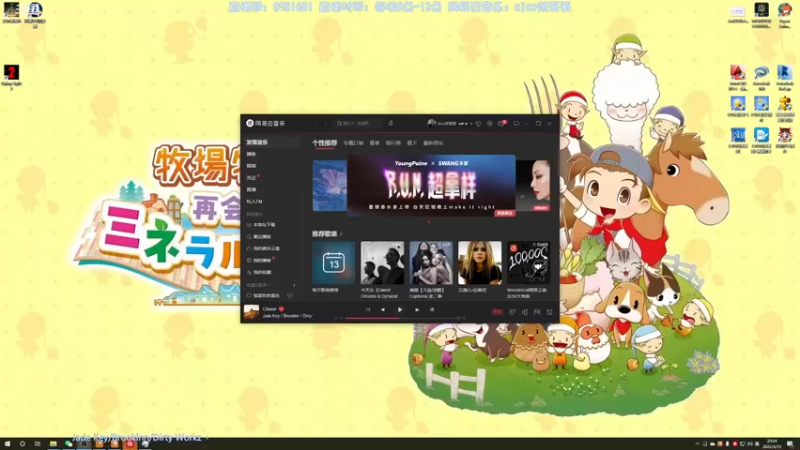This screenshot has height=450, width=800.
Task: Switch to the 歌单 tab
Action: pyautogui.click(x=374, y=143)
